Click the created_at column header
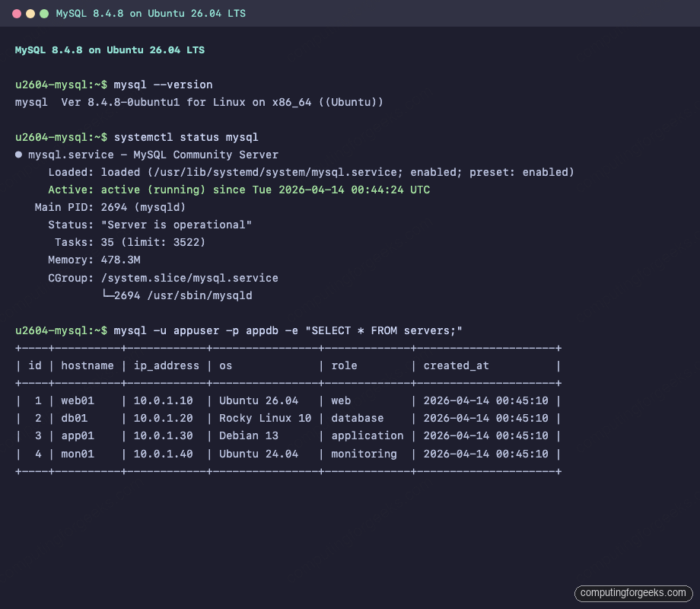The width and height of the screenshot is (700, 609). pos(455,365)
